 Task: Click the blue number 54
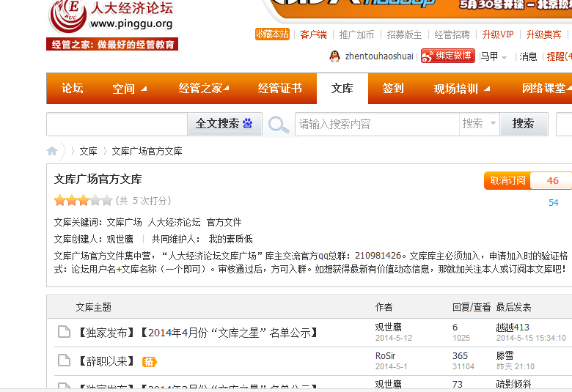[x=554, y=203]
